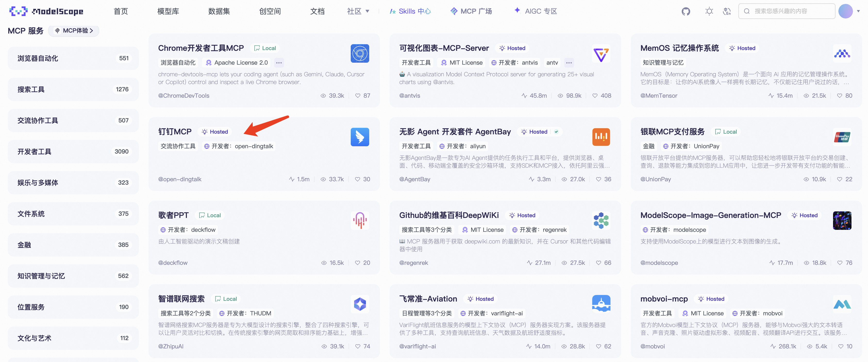Select 文化与艺术 sidebar category
The width and height of the screenshot is (868, 362).
point(73,338)
